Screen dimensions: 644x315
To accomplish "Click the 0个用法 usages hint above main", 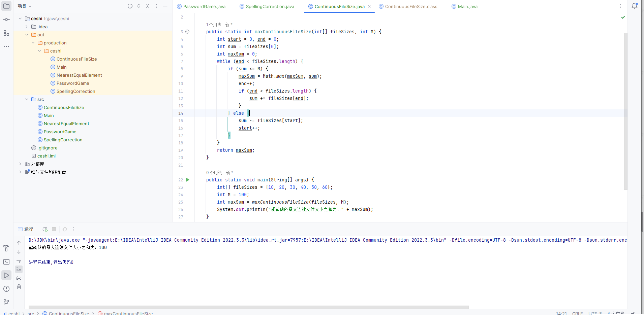I will click(214, 173).
